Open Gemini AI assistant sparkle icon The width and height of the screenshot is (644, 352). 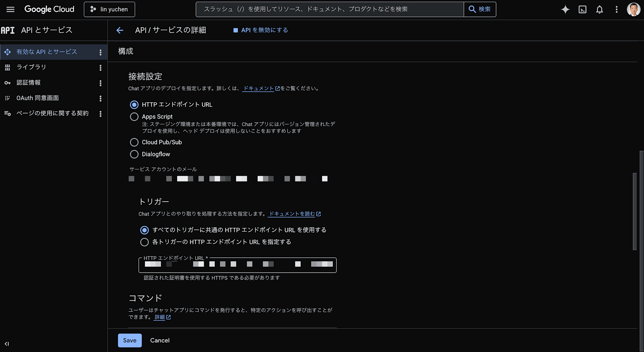(x=565, y=9)
